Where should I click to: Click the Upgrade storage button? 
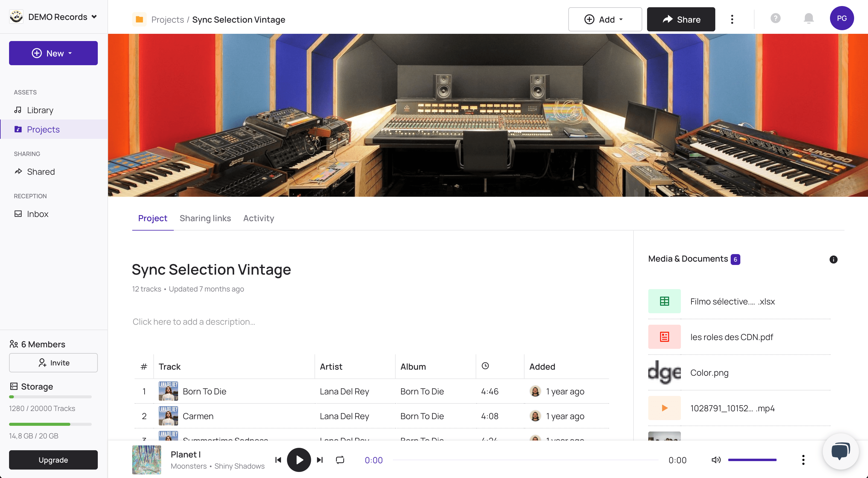tap(53, 460)
